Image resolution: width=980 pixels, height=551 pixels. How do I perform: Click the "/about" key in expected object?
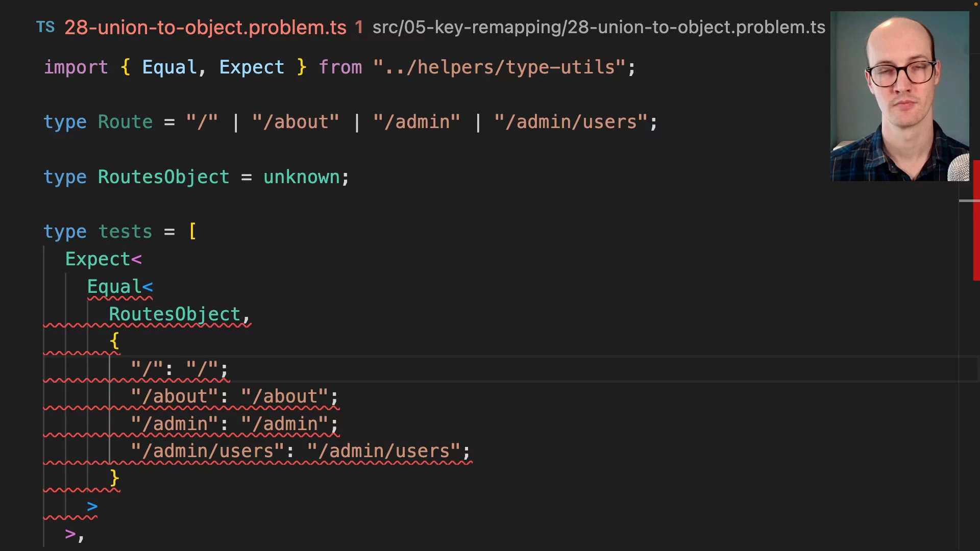(x=174, y=396)
